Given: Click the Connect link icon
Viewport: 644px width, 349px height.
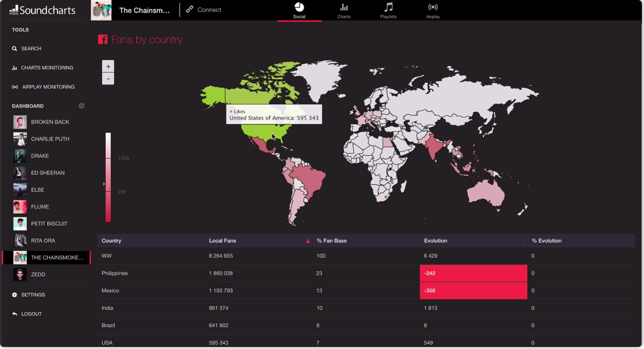Looking at the screenshot, I should coord(190,9).
